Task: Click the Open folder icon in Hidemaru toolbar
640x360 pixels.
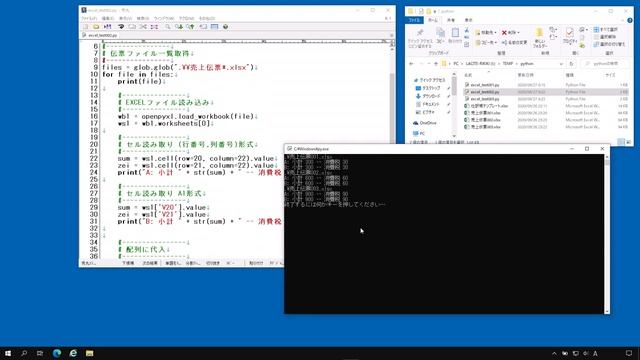Action: pos(96,27)
